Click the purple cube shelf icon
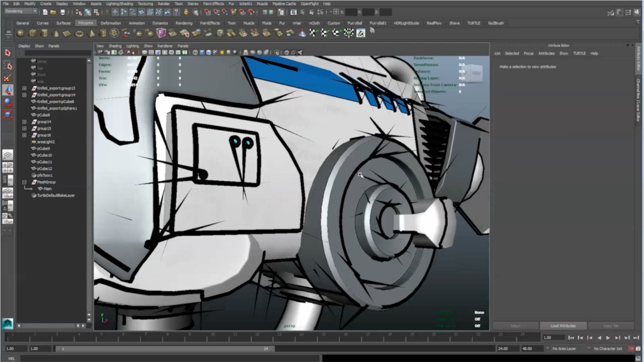Viewport: 644px width, 362px height. click(161, 33)
